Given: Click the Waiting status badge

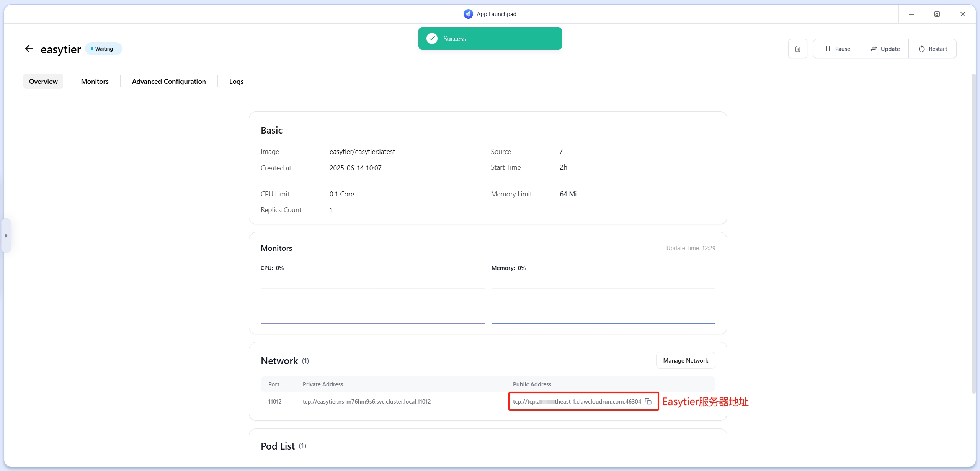Looking at the screenshot, I should [x=103, y=49].
